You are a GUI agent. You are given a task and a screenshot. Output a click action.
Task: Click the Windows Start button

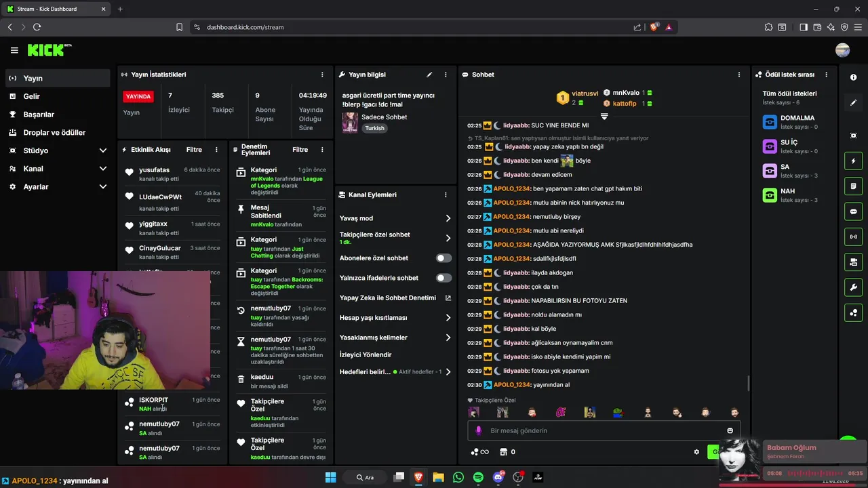pyautogui.click(x=331, y=477)
